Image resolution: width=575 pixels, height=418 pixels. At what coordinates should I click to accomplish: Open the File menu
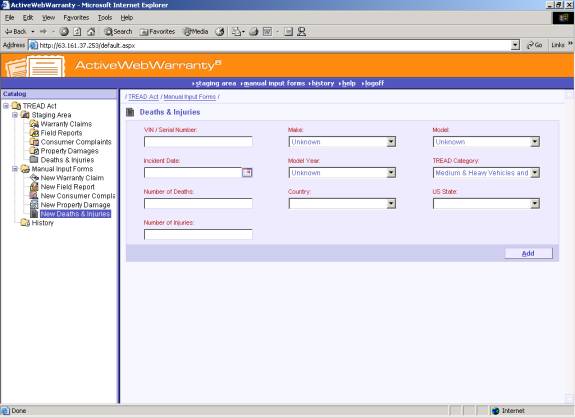(9, 18)
